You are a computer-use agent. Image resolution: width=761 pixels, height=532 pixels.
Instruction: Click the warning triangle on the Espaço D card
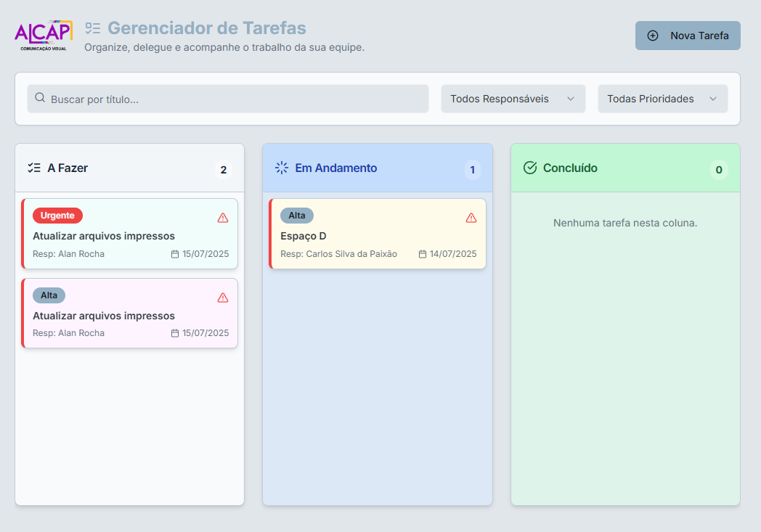(471, 216)
